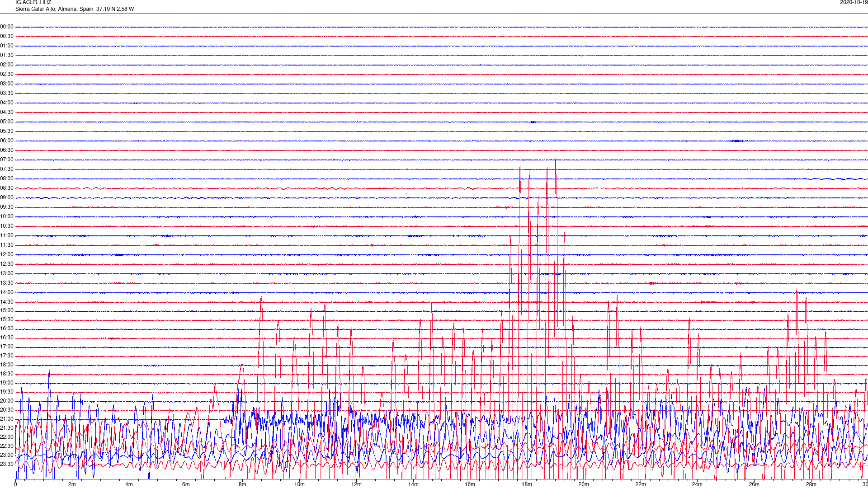Select the 12:30 time row label
The width and height of the screenshot is (868, 488).
[x=7, y=264]
